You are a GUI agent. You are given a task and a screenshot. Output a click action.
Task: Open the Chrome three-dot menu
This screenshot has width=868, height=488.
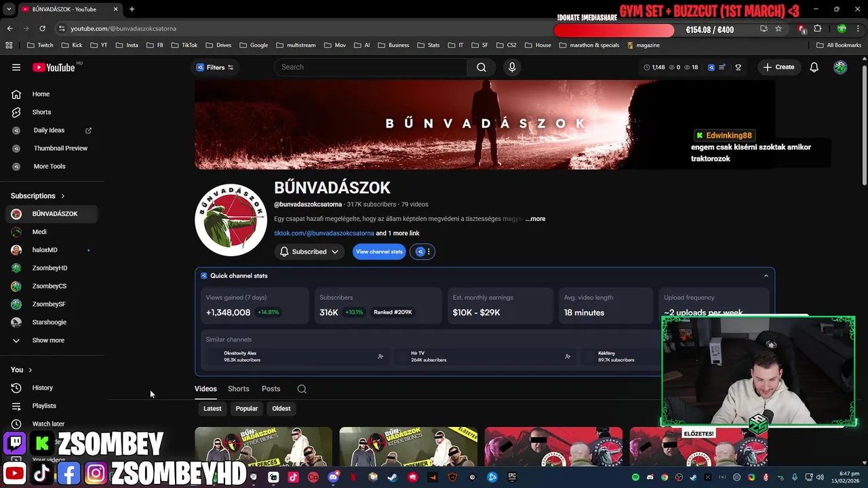pos(858,28)
